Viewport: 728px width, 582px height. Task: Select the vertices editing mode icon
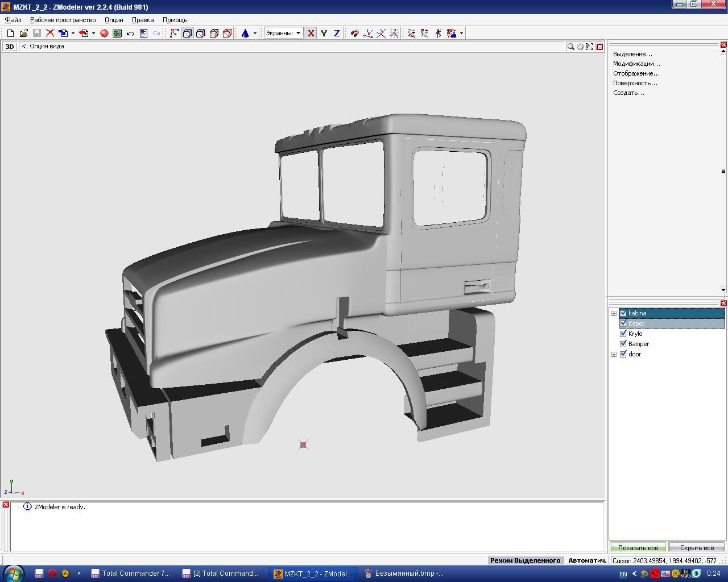[175, 34]
